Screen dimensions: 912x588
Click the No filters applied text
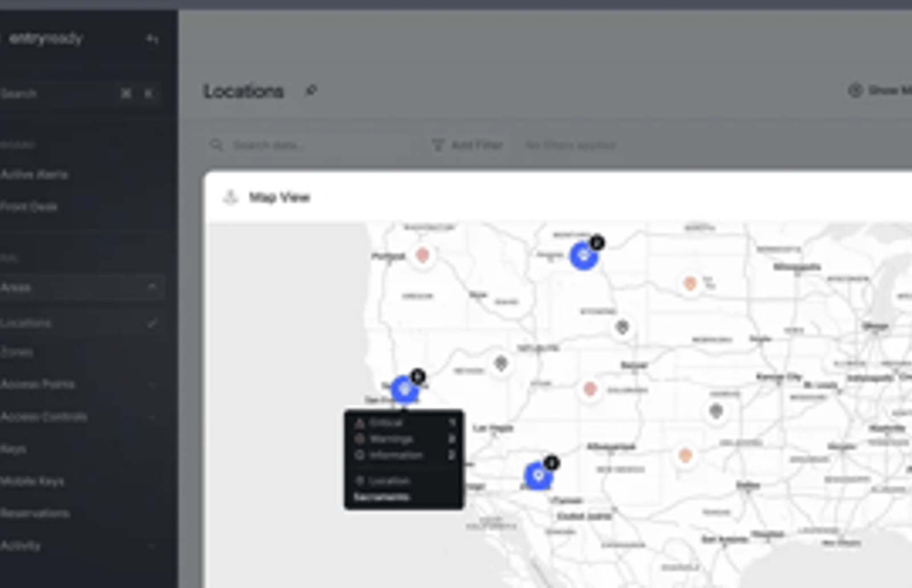[571, 145]
